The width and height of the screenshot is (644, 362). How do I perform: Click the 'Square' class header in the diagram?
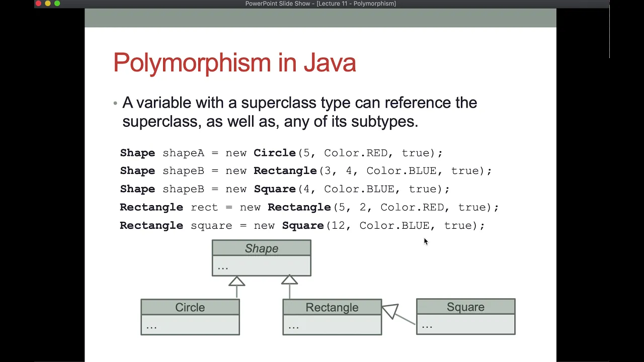[x=466, y=307]
